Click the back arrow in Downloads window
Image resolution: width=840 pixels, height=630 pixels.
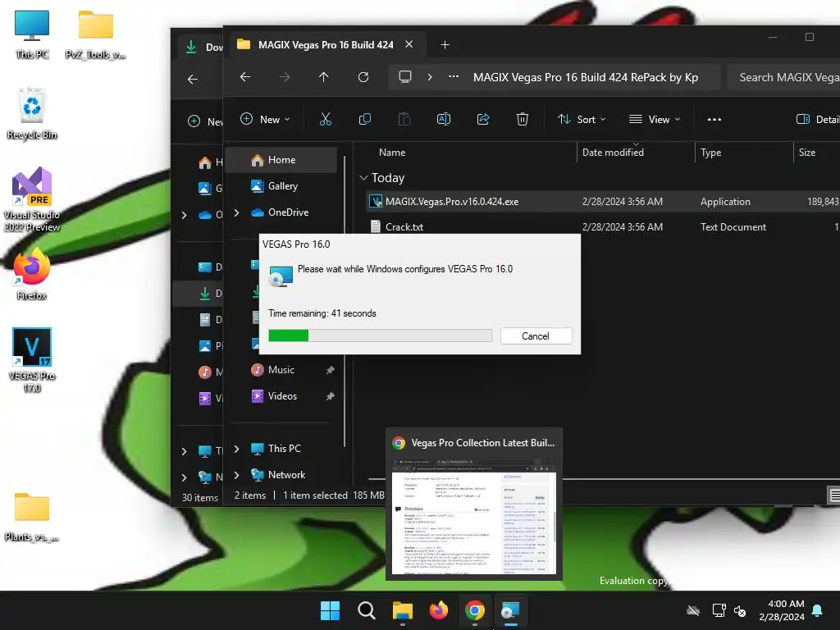[x=193, y=80]
